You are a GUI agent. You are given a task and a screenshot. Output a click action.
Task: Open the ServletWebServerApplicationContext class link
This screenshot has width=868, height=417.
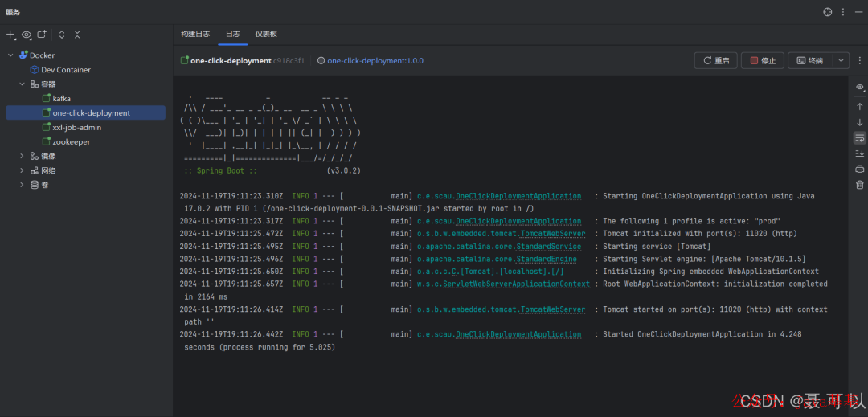point(515,284)
